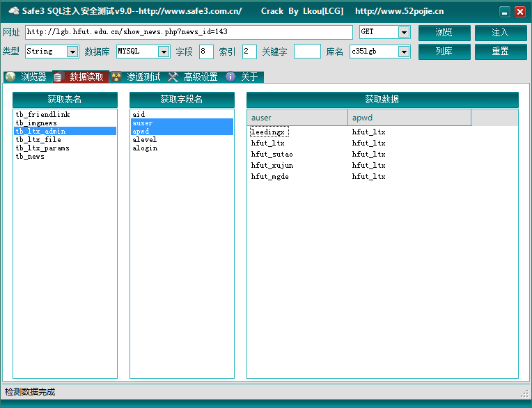This screenshot has height=408, width=532.
Task: Switch to the 关于 tab
Action: (244, 77)
